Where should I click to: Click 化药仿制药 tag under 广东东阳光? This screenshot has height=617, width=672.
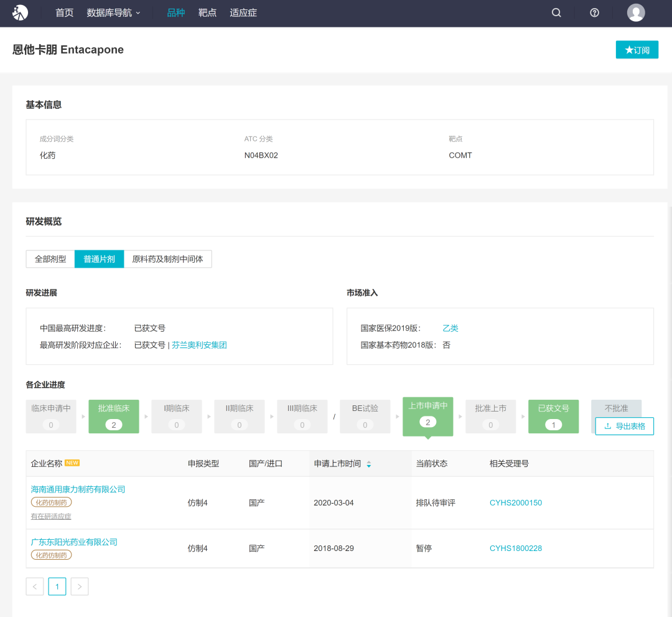coord(52,555)
